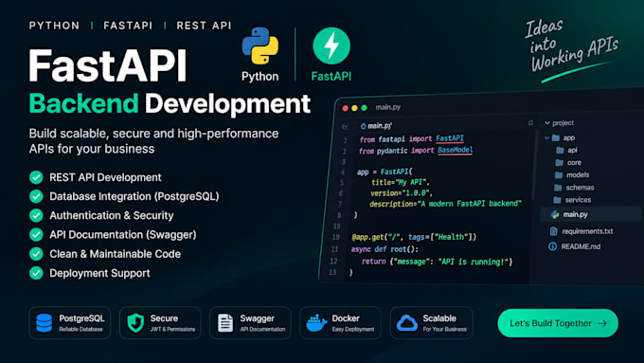Click the FASTAPI header label
This screenshot has height=363, width=644.
click(x=128, y=26)
